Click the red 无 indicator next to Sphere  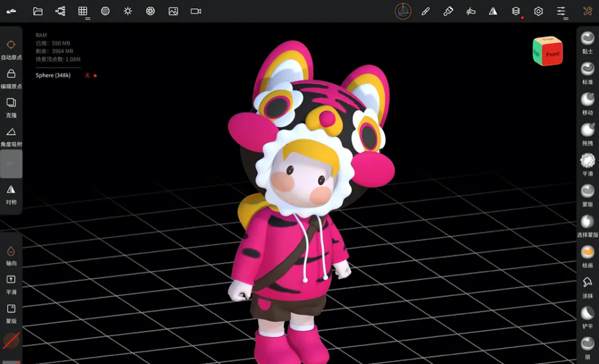pyautogui.click(x=87, y=75)
